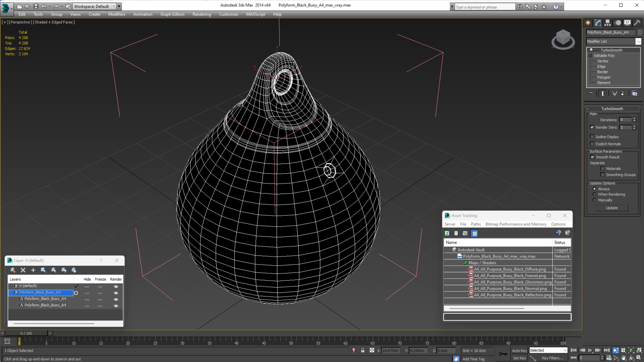Select the When Rendering radio button
Image resolution: width=644 pixels, height=362 pixels.
pyautogui.click(x=595, y=194)
